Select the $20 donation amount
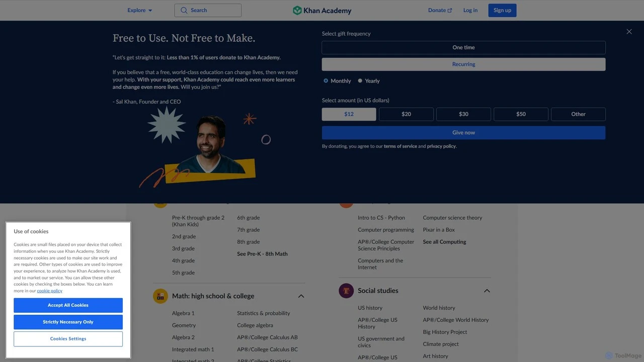The image size is (644, 362). 406,114
